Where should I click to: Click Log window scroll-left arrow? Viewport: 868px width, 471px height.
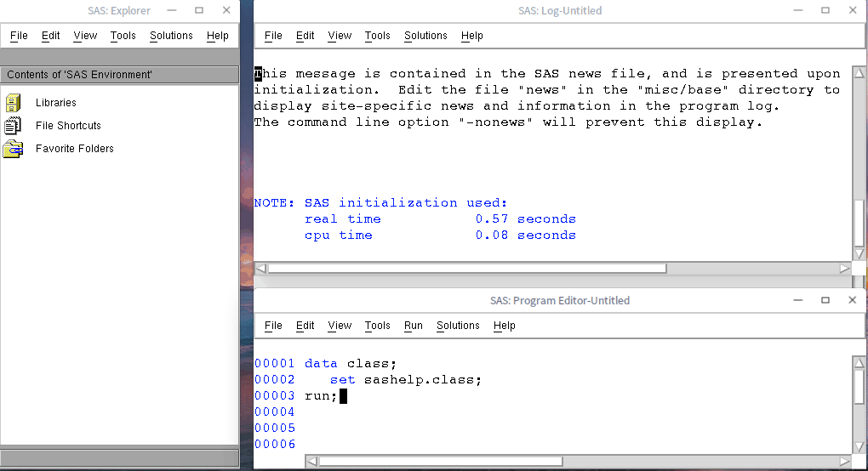click(x=261, y=269)
